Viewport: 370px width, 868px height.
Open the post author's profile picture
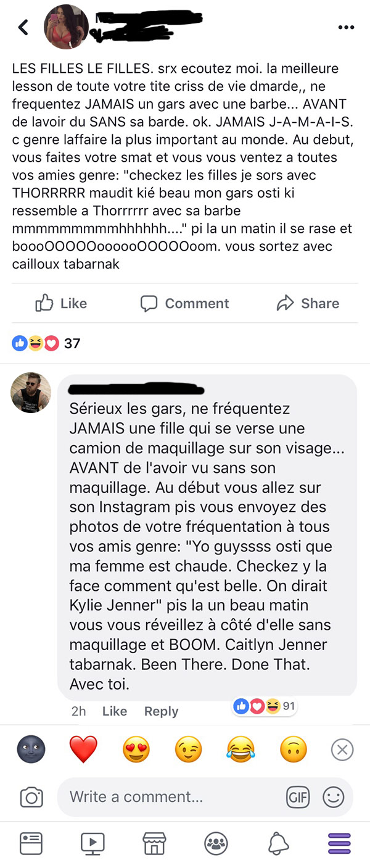tap(66, 27)
